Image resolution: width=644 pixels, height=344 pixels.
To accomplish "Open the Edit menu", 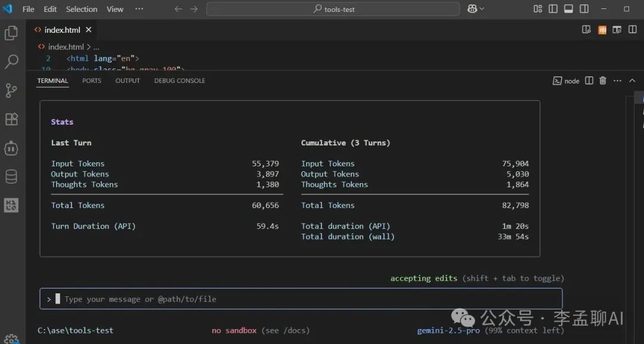I will [50, 9].
